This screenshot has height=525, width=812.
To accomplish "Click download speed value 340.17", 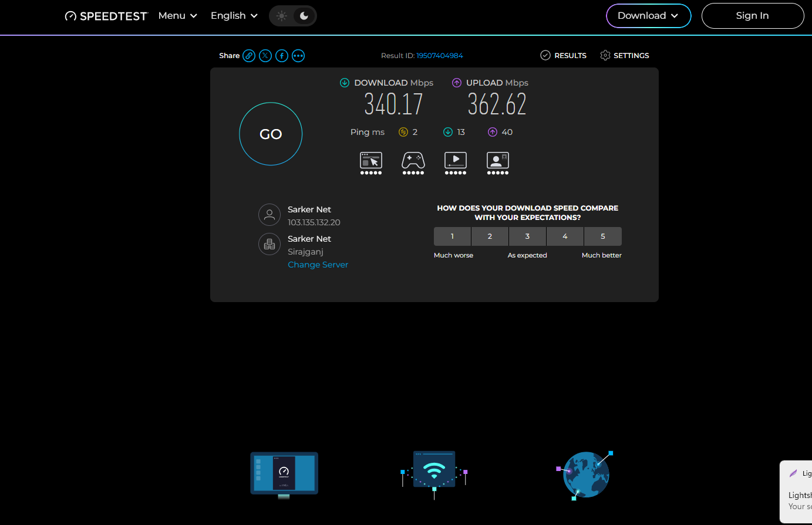I will point(393,105).
